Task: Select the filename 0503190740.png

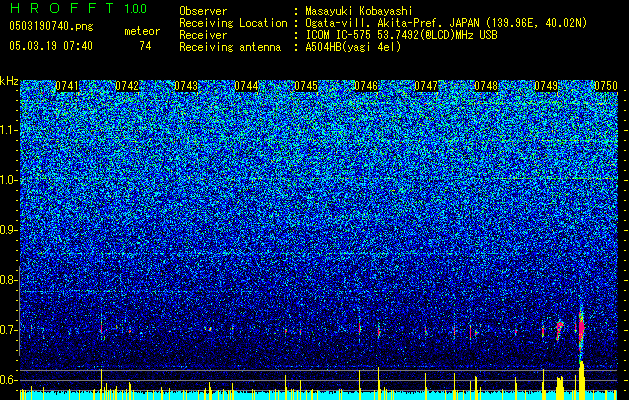Action: (51, 26)
